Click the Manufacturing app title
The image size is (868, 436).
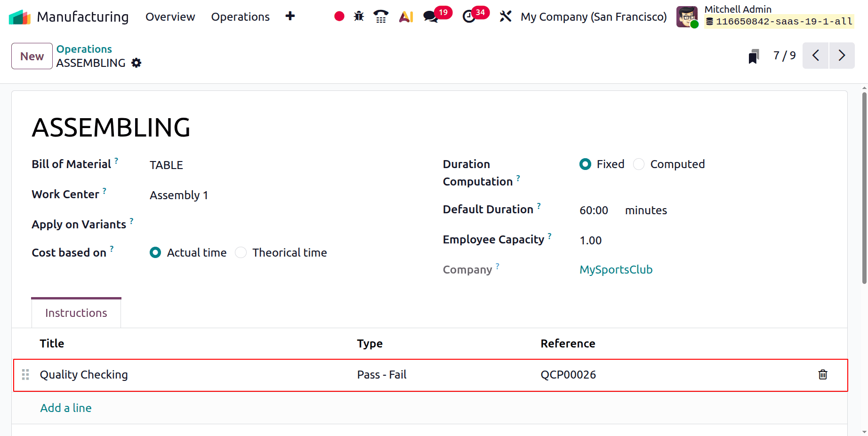click(x=83, y=16)
